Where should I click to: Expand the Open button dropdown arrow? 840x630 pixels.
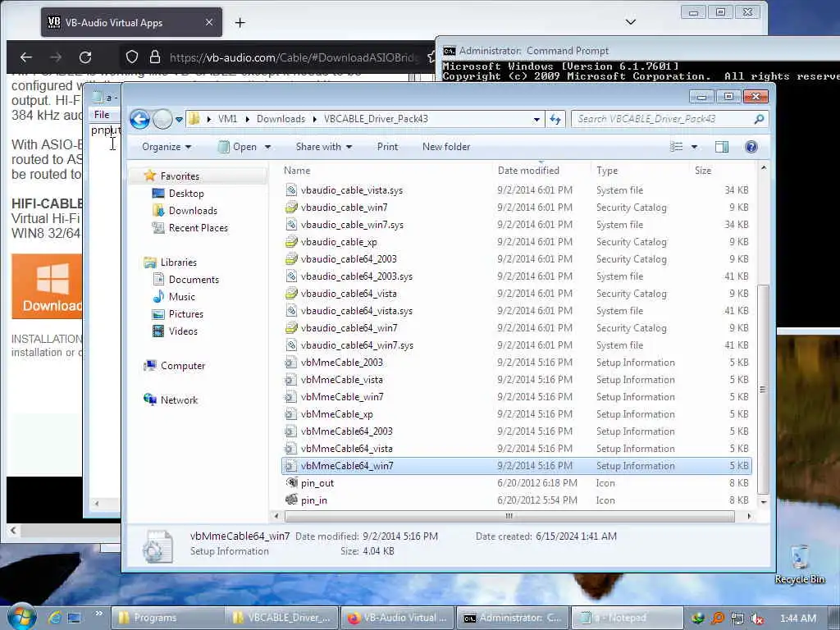point(267,147)
